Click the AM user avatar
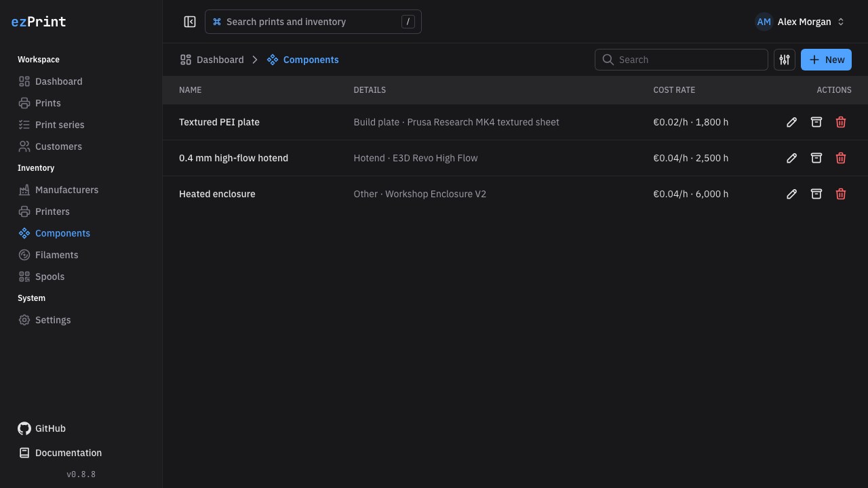Viewport: 868px width, 488px height. tap(764, 22)
